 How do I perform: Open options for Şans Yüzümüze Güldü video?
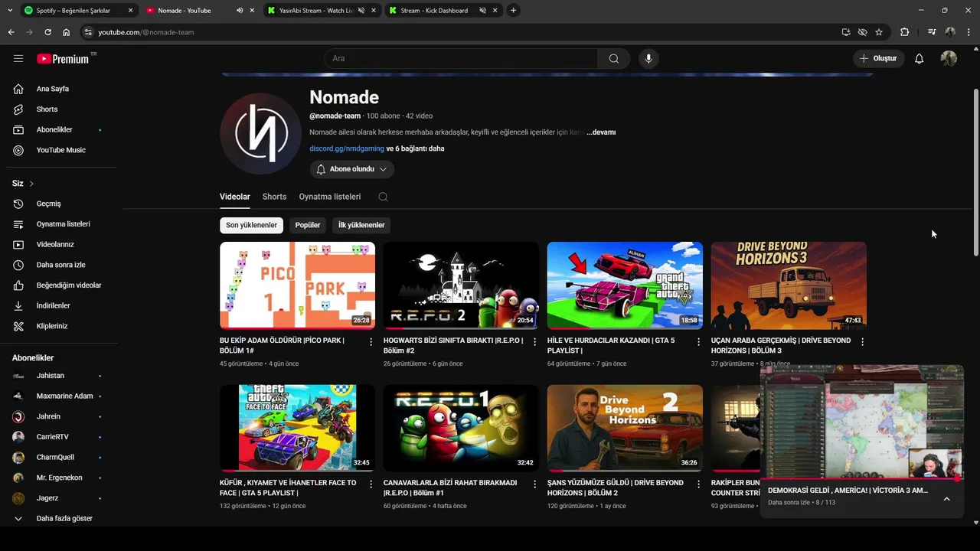[x=698, y=484]
